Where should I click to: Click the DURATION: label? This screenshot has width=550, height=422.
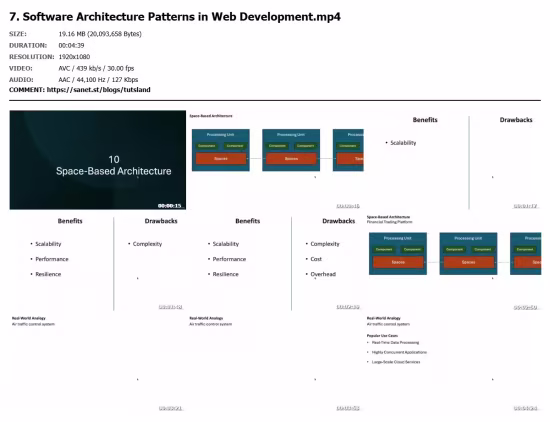tap(28, 45)
